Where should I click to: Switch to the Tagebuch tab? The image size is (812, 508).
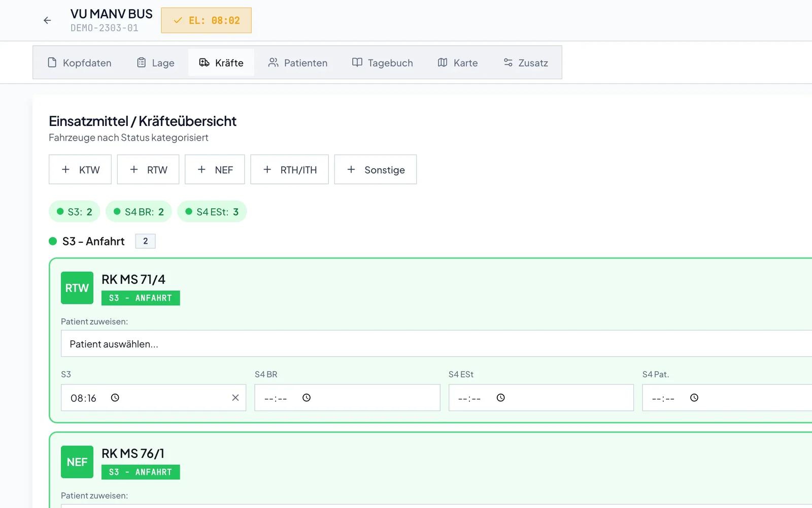click(383, 62)
